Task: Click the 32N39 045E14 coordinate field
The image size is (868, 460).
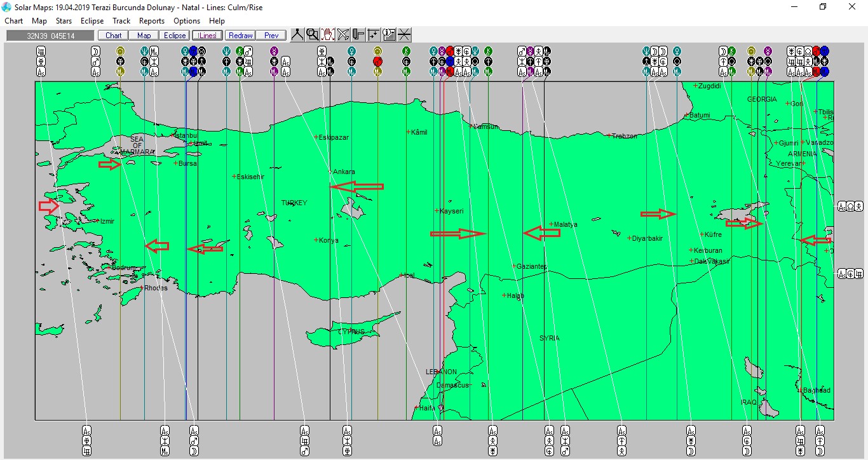Action: pos(51,36)
